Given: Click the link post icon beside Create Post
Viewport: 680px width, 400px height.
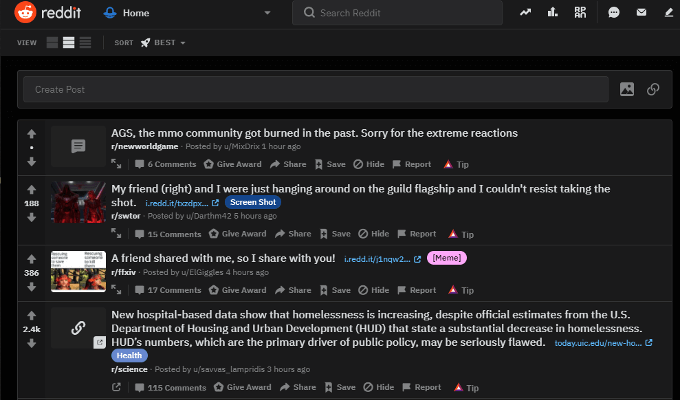Looking at the screenshot, I should 653,89.
